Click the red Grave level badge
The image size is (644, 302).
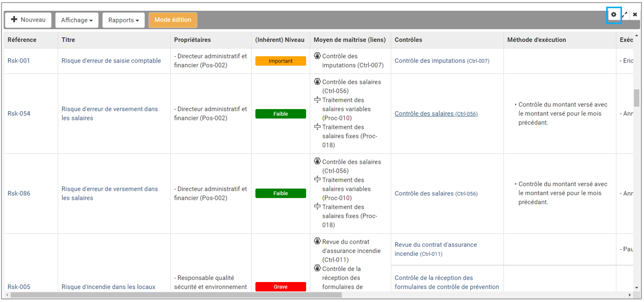coord(281,287)
